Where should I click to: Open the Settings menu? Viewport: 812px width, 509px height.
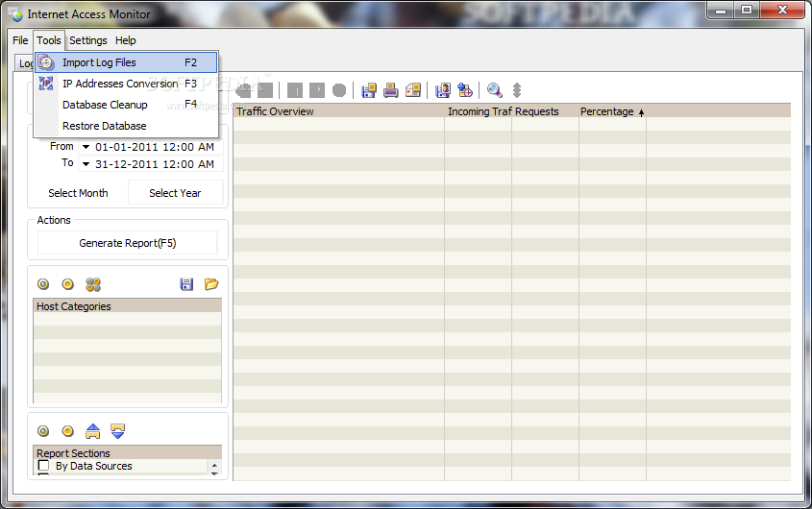88,40
